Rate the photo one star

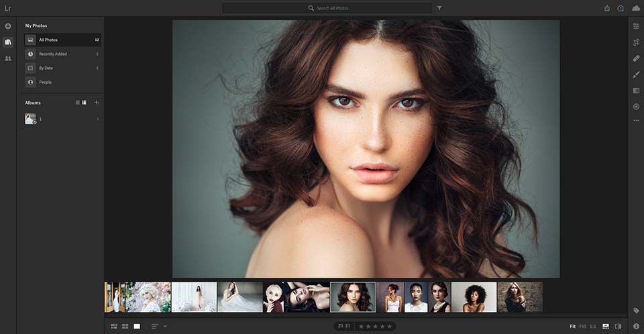coord(361,326)
